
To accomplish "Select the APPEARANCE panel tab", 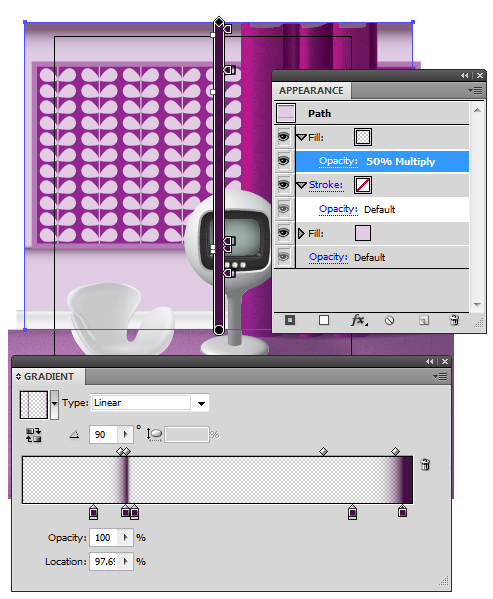I will coord(311,91).
